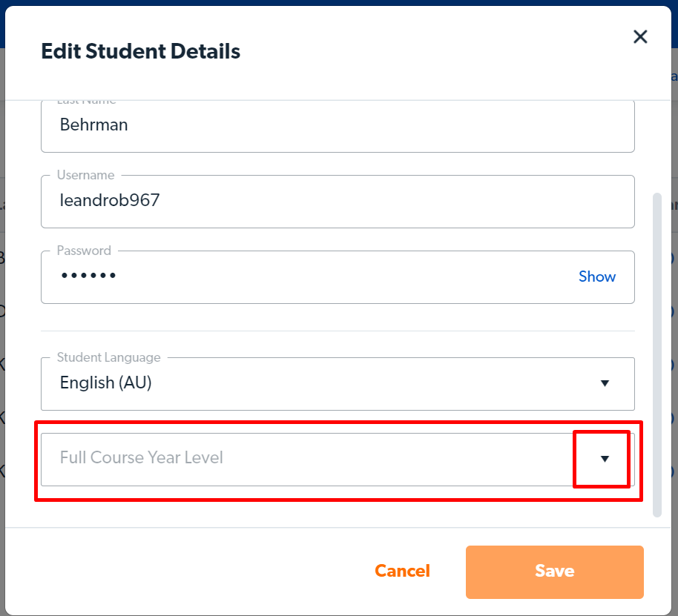Click the Full Course Year Level arrow
Viewport: 678px width, 616px height.
(605, 459)
